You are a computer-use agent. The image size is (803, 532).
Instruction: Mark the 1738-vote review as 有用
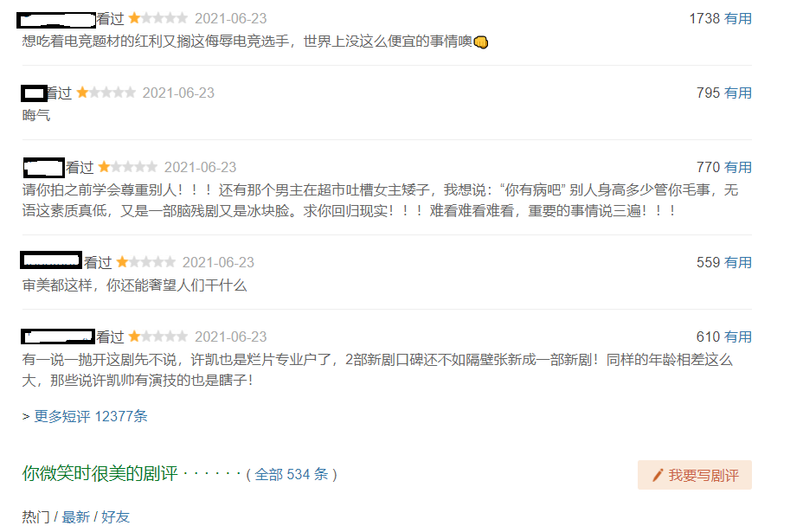point(738,18)
